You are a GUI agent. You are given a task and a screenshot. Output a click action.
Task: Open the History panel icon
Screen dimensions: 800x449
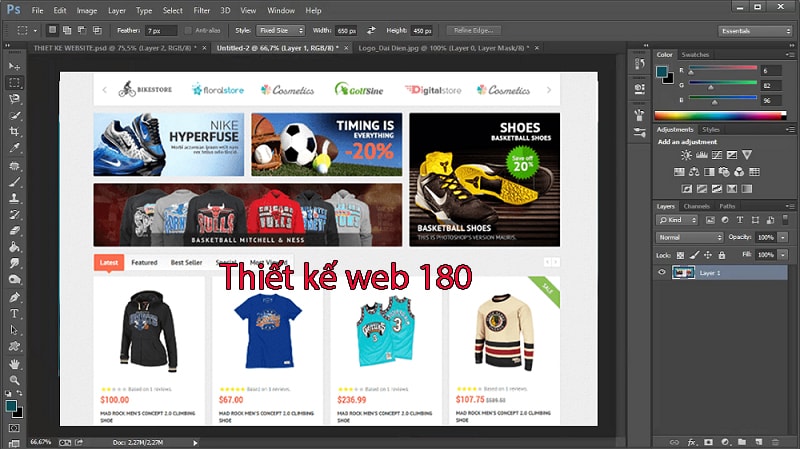tap(639, 64)
